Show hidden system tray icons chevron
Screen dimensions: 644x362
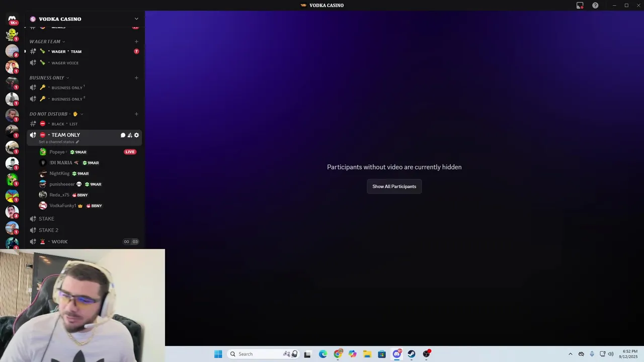click(571, 354)
